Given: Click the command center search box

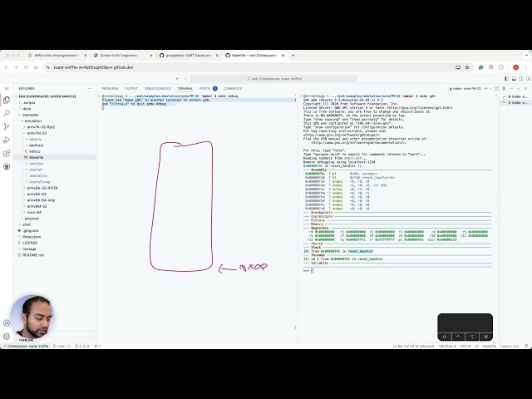Looking at the screenshot, I should pyautogui.click(x=273, y=79).
